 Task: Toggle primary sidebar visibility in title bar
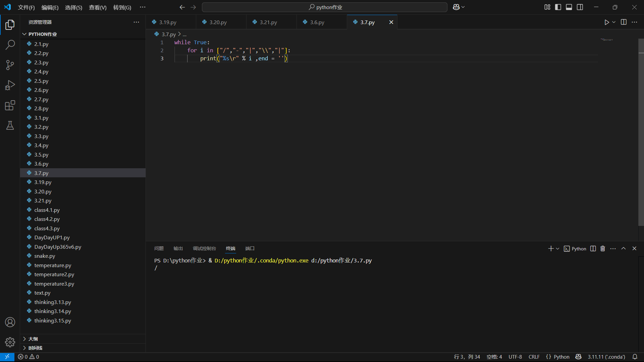click(x=558, y=7)
